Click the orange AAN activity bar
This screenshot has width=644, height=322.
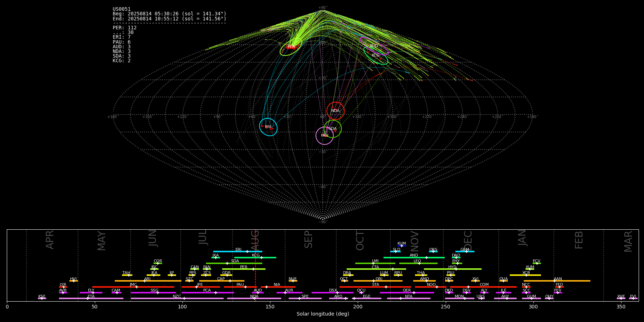click(557, 281)
